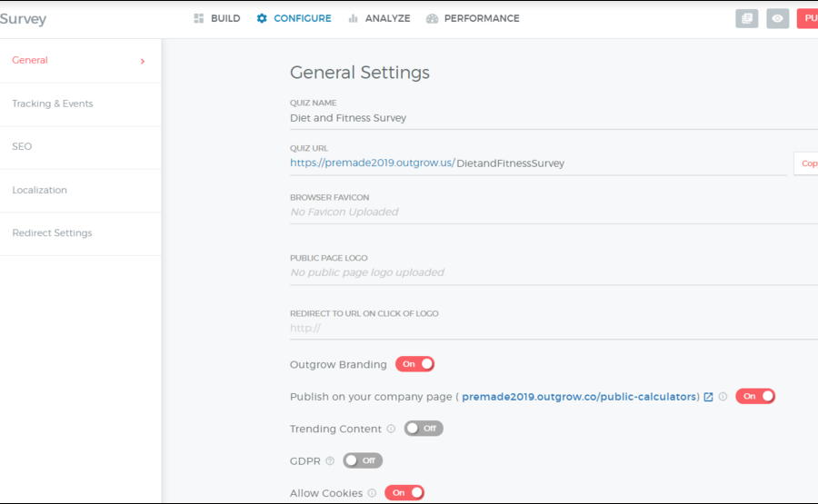Screen dimensions: 818x504
Task: Toggle off Publish on company page
Action: click(755, 396)
